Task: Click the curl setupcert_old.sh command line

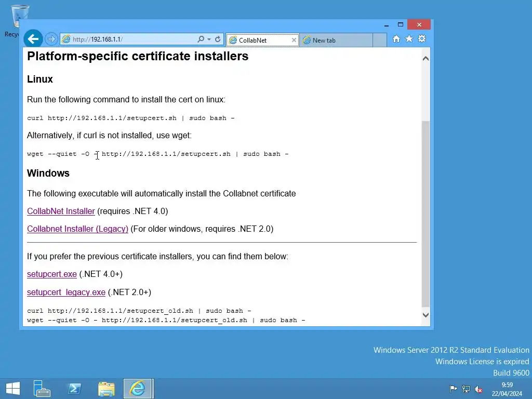Action: (139, 311)
